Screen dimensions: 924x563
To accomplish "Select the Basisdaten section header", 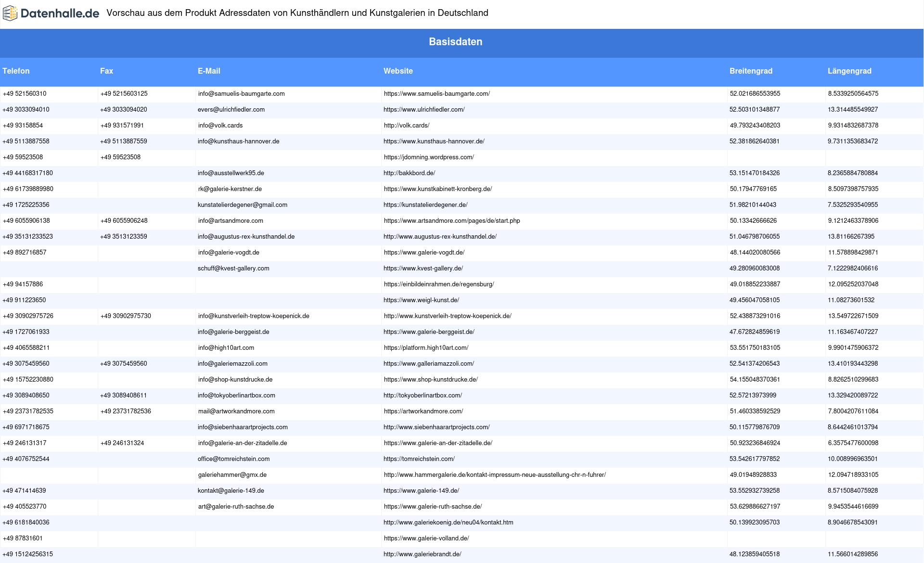I will point(455,42).
